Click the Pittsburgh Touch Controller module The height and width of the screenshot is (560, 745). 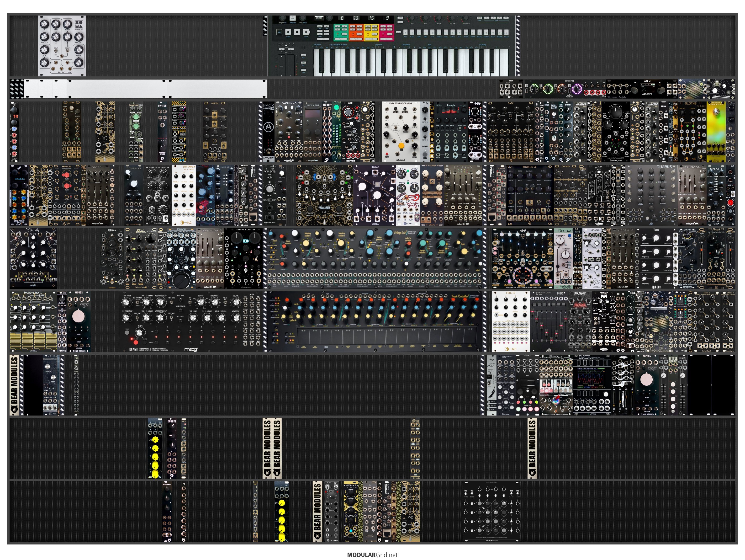click(x=375, y=322)
